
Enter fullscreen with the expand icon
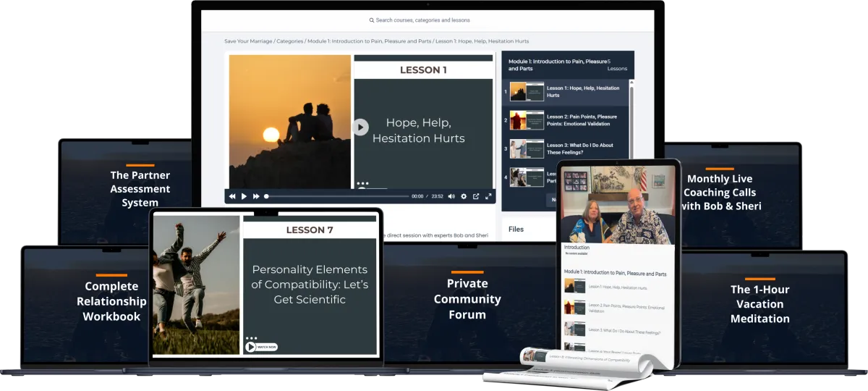point(488,196)
